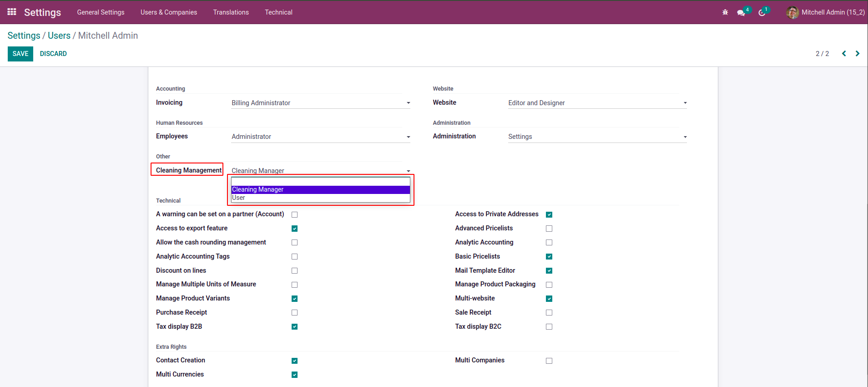Viewport: 868px width, 387px height.
Task: Go to next record arrow
Action: tap(858, 54)
